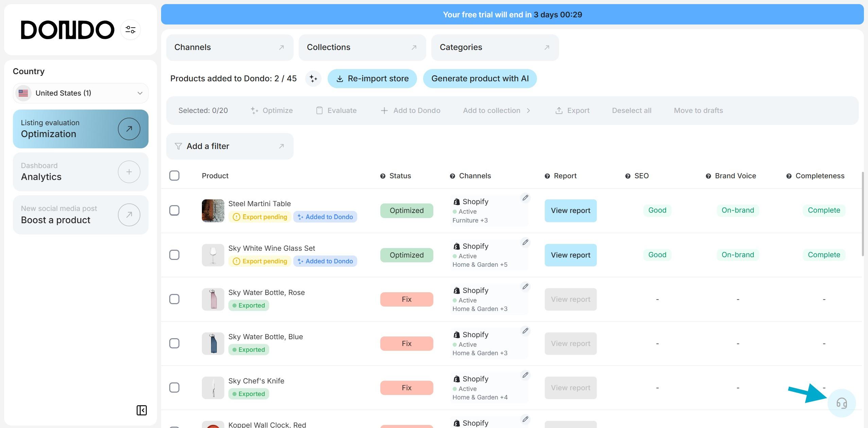View report for Sky White Wine Glass Set
This screenshot has height=428, width=868.
pyautogui.click(x=570, y=255)
